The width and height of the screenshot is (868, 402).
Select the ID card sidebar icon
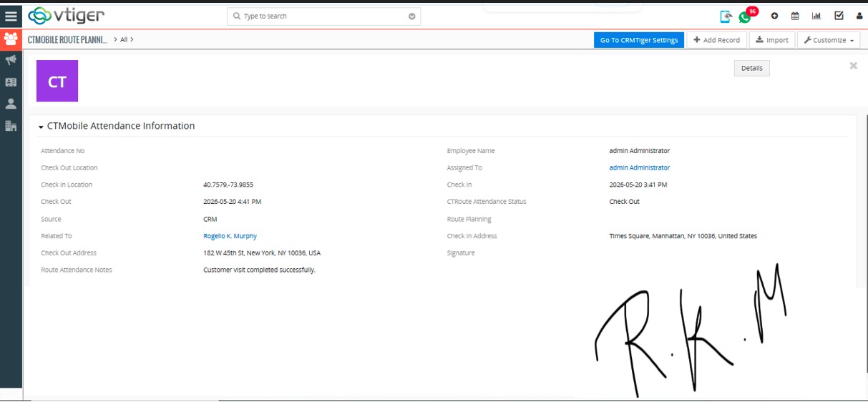[11, 82]
